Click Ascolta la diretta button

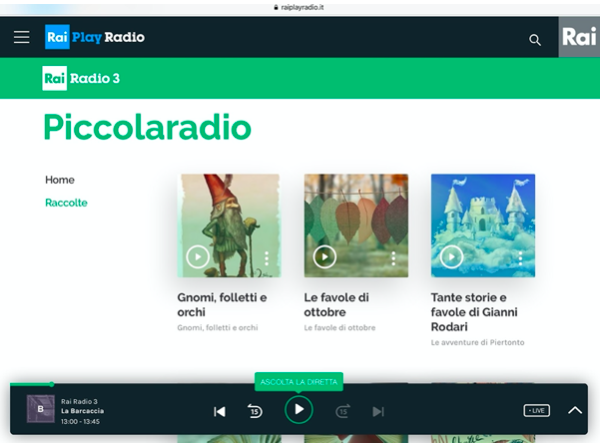(299, 382)
